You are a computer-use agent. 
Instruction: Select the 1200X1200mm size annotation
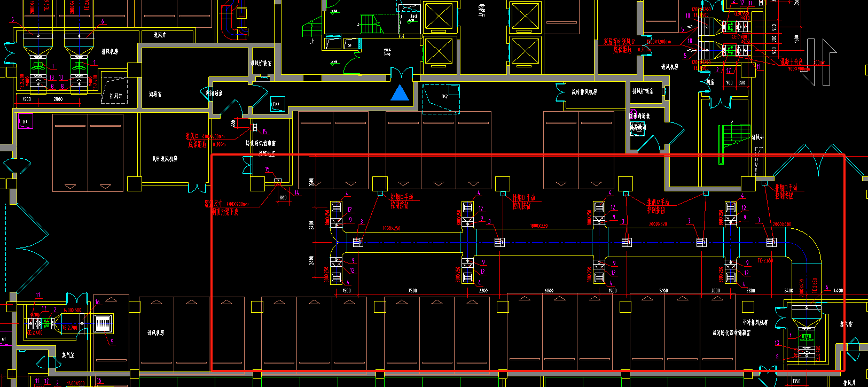pyautogui.click(x=659, y=42)
